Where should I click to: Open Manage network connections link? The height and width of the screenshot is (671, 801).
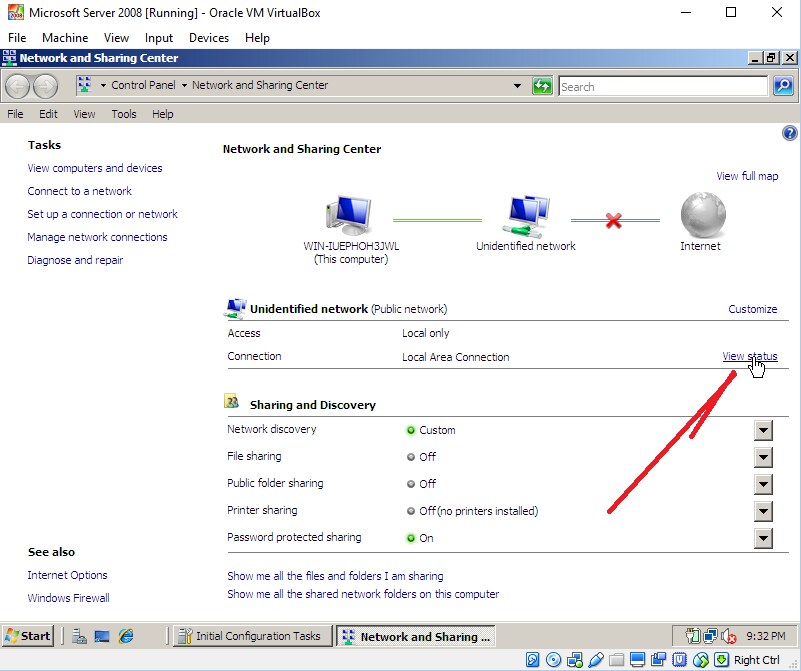click(x=97, y=237)
